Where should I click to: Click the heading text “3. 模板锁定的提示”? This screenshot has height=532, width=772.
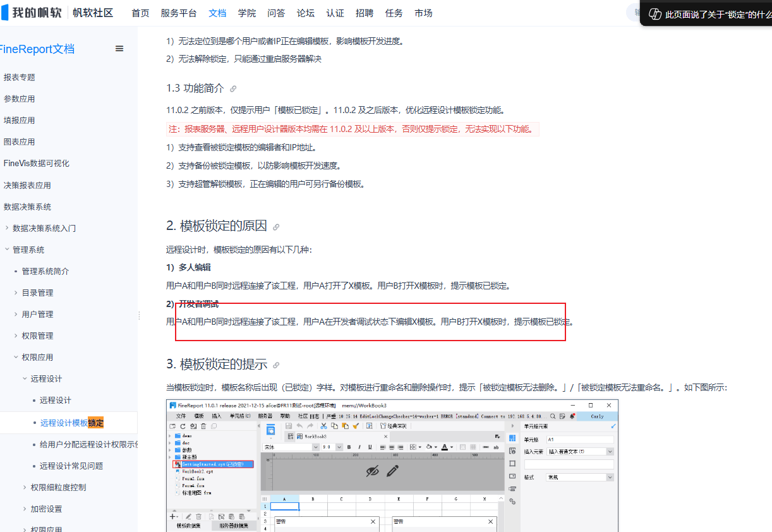tap(217, 365)
